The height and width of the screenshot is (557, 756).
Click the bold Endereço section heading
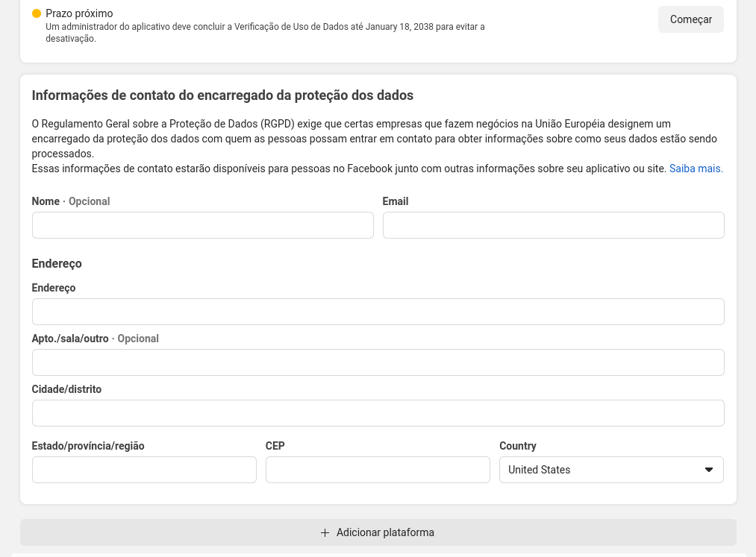point(57,263)
